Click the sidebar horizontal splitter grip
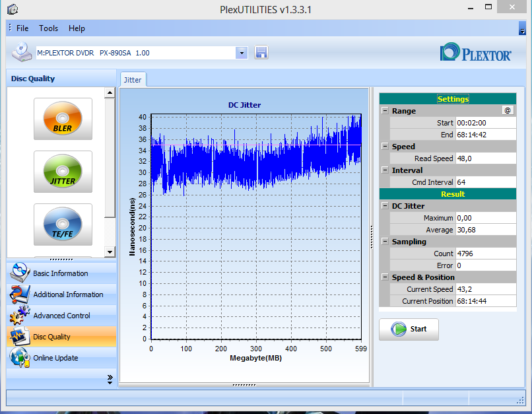 (61, 259)
